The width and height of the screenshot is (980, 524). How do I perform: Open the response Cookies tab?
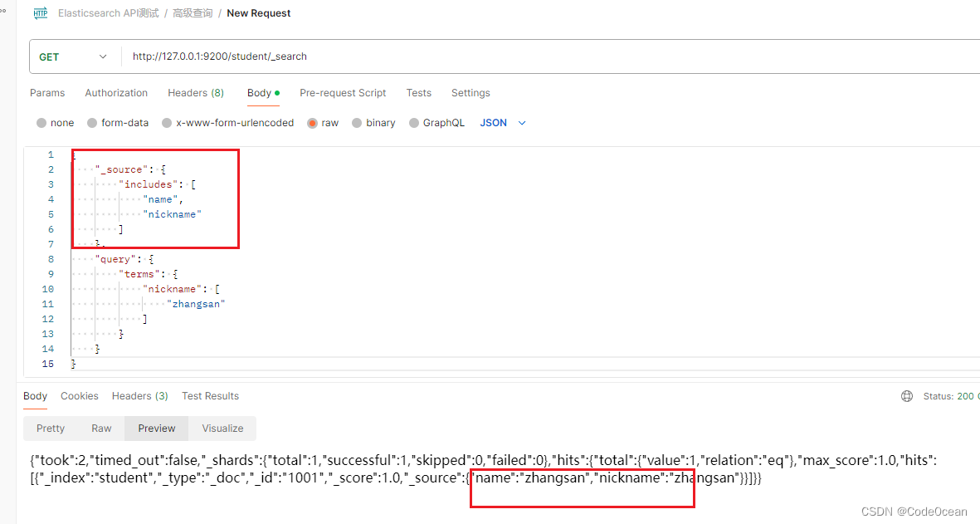coord(80,396)
